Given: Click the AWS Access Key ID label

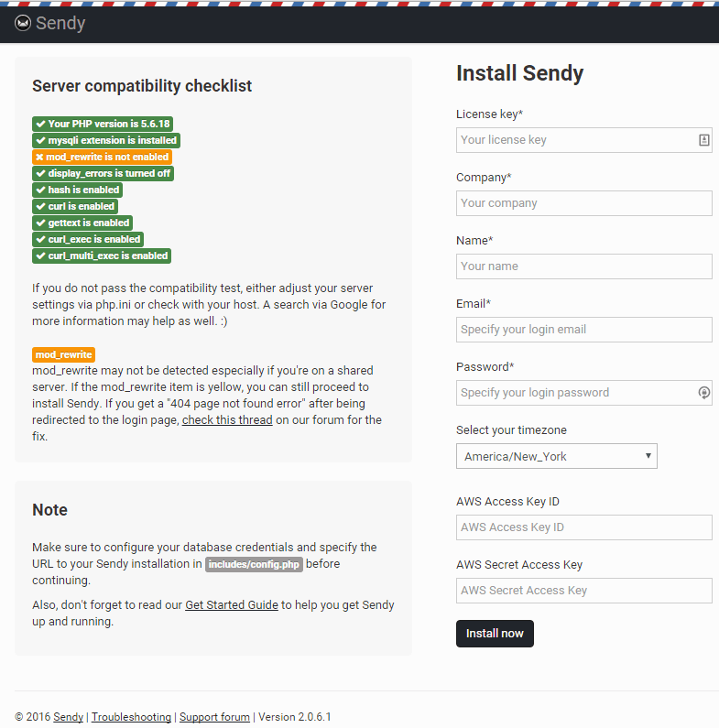Looking at the screenshot, I should click(x=507, y=502).
